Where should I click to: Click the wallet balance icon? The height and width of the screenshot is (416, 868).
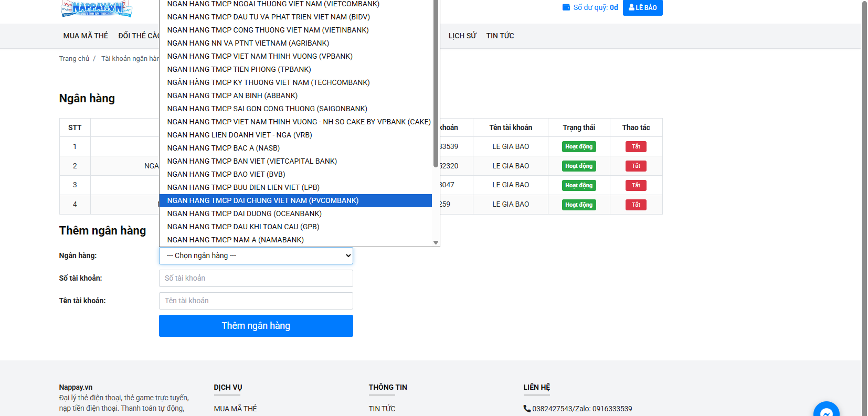[566, 7]
